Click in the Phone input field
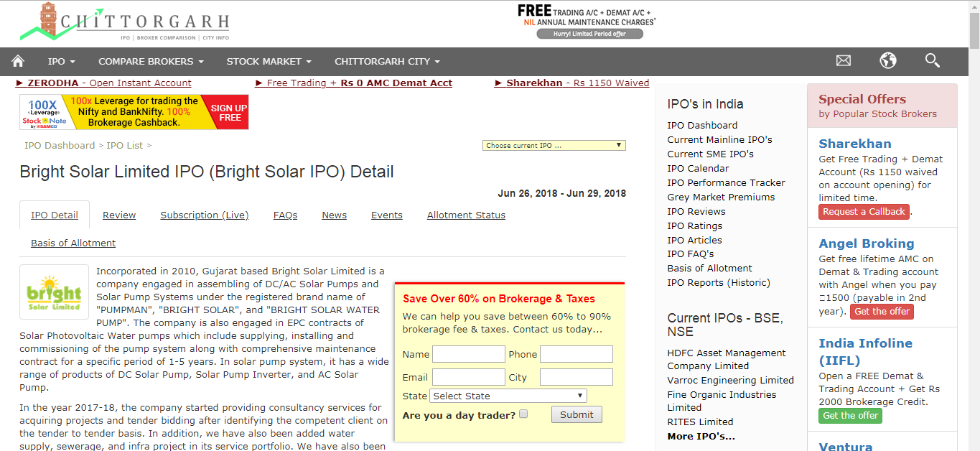980x451 pixels. coord(577,354)
